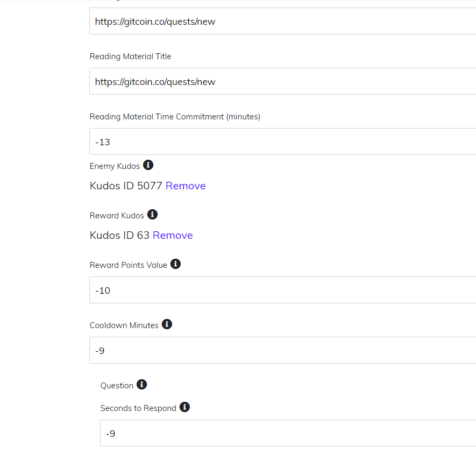Open the Reward Kudos info tooltip icon
The image size is (476, 454).
pos(152,214)
